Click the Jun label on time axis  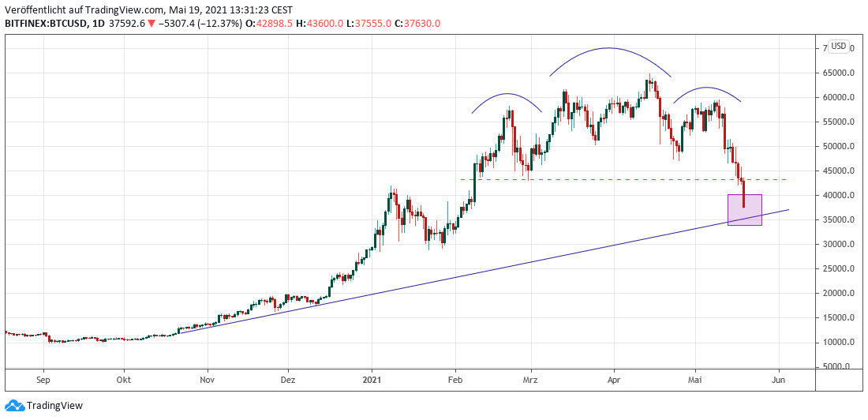click(779, 380)
